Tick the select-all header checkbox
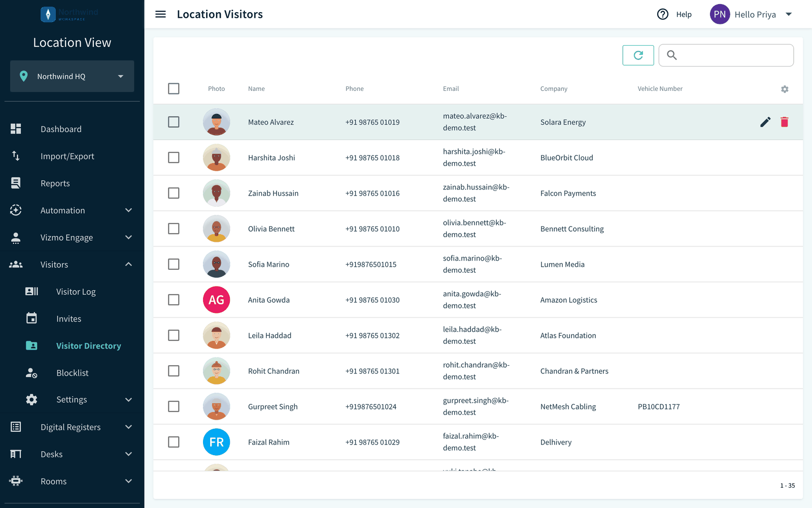This screenshot has height=508, width=812. pyautogui.click(x=174, y=88)
